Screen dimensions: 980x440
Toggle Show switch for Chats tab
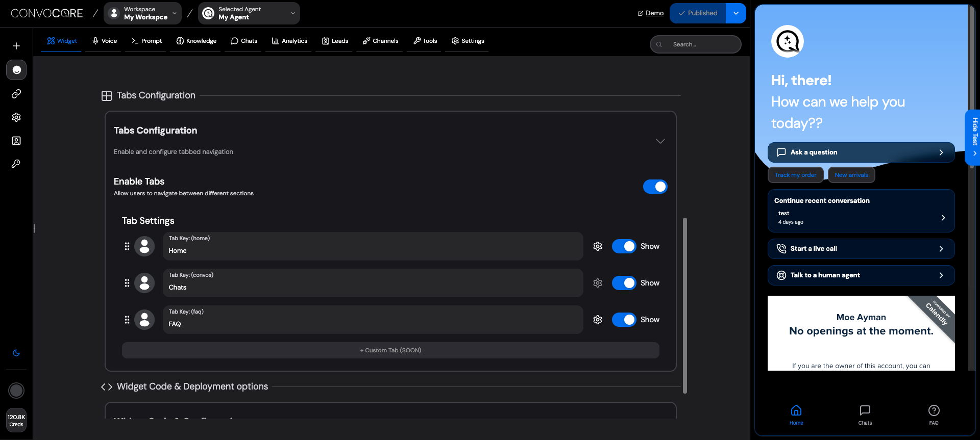[624, 283]
